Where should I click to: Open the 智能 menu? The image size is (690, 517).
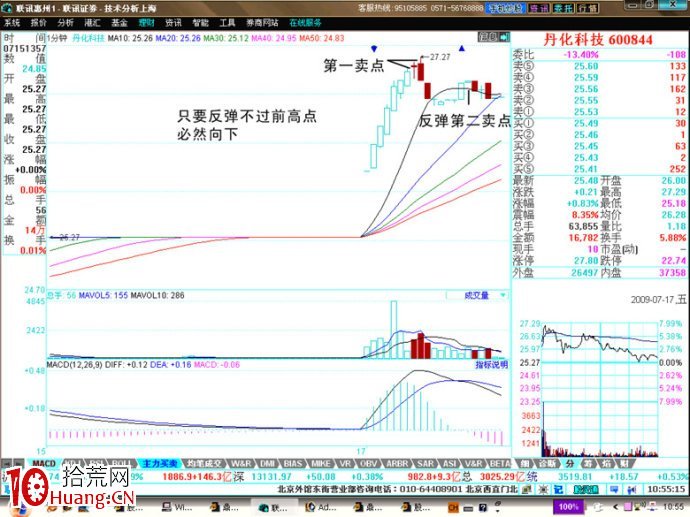200,23
